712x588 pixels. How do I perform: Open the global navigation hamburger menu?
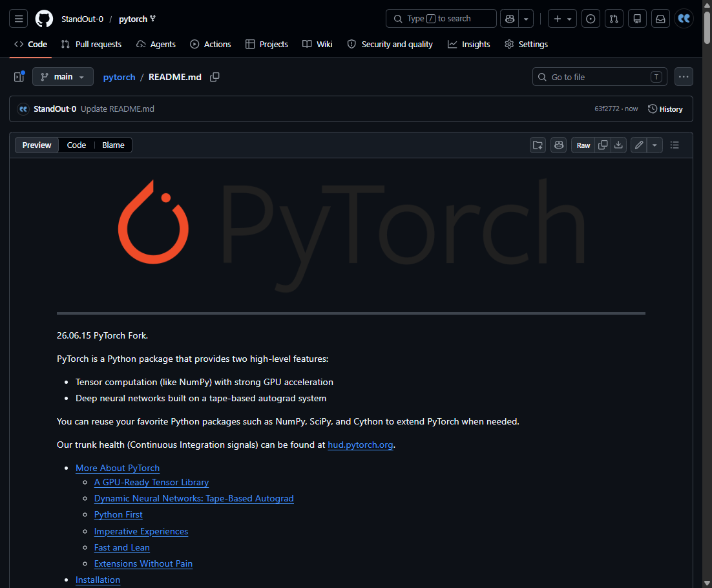tap(19, 19)
